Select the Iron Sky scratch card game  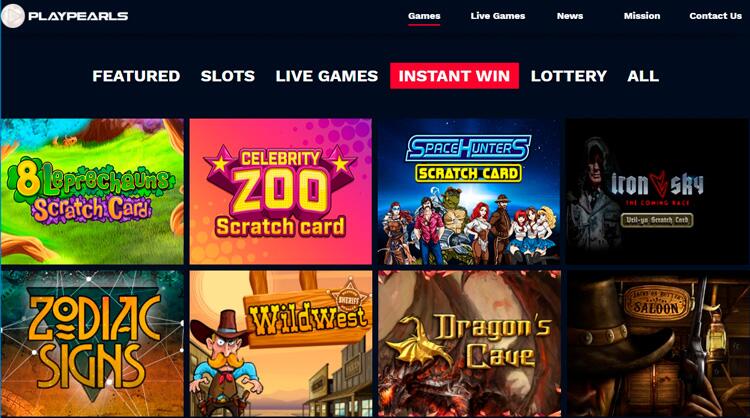[x=658, y=191]
